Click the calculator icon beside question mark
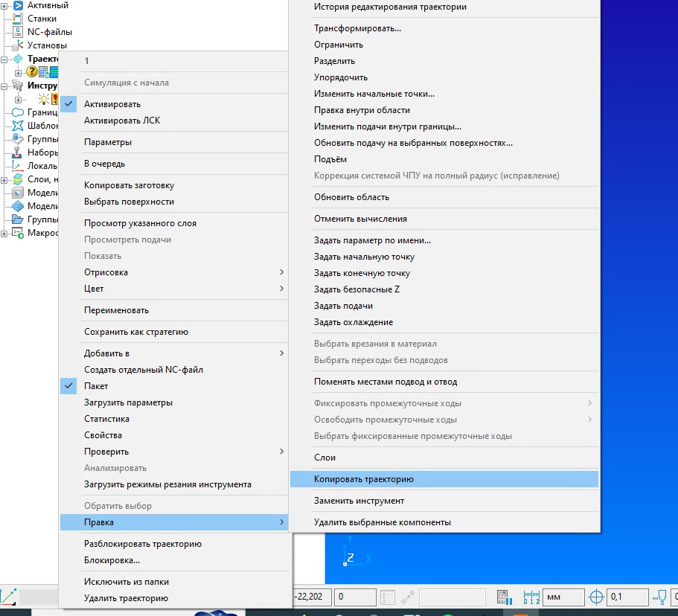The image size is (678, 616). pyautogui.click(x=44, y=71)
